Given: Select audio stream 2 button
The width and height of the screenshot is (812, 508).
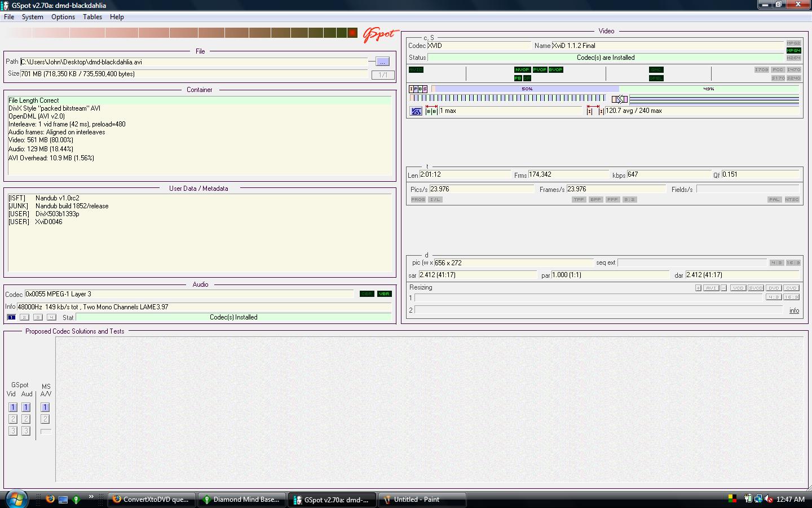Looking at the screenshot, I should click(24, 317).
